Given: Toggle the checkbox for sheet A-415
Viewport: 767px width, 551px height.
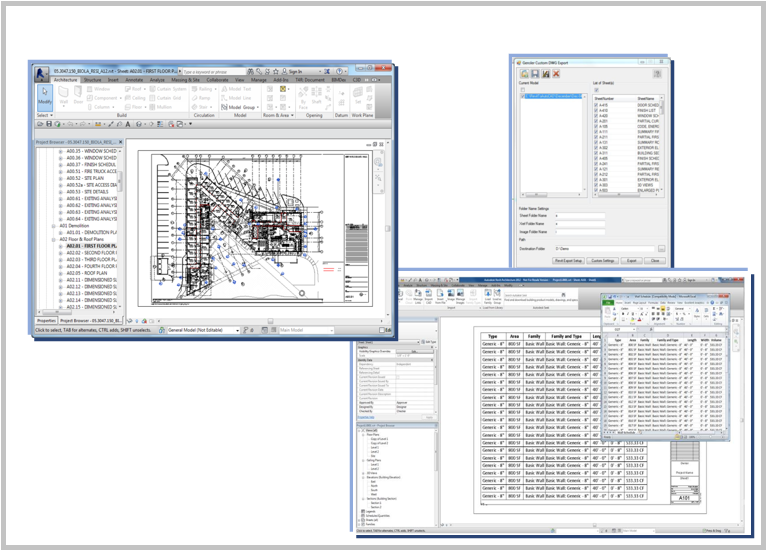Looking at the screenshot, I should (596, 105).
